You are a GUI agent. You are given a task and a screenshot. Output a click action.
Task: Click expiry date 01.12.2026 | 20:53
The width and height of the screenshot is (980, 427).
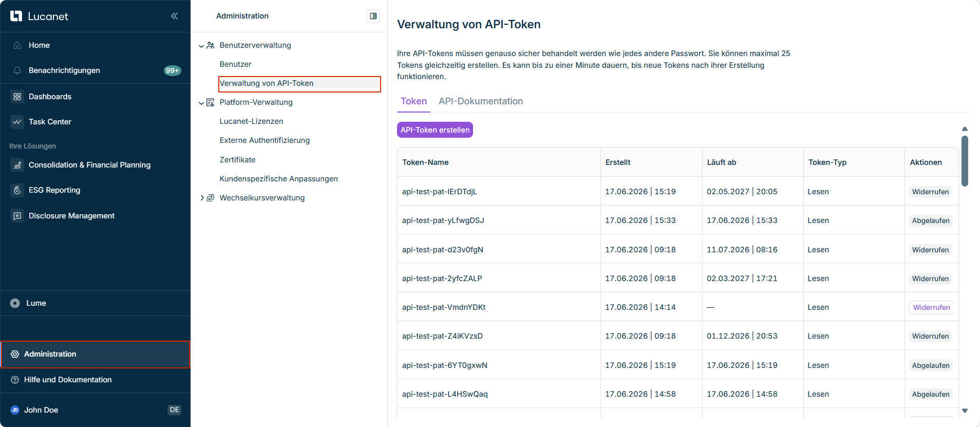[x=742, y=336]
